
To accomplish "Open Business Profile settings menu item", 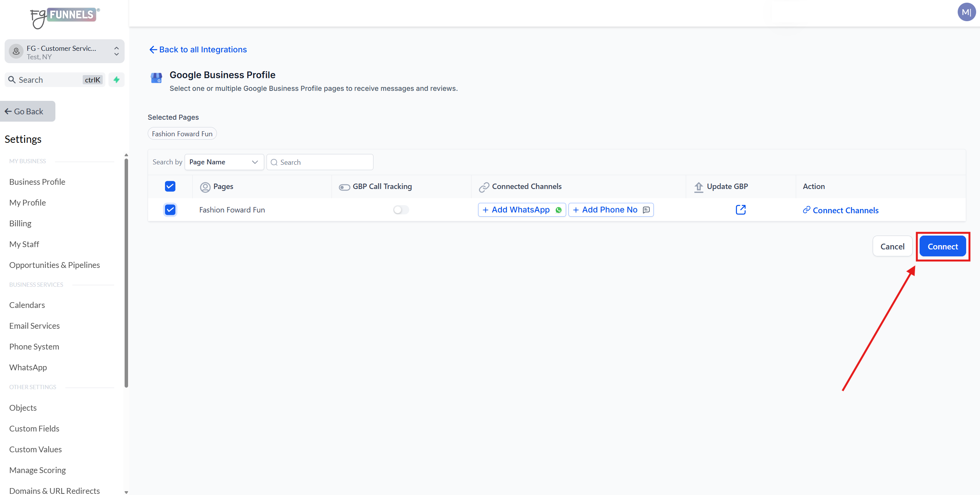I will coord(37,182).
